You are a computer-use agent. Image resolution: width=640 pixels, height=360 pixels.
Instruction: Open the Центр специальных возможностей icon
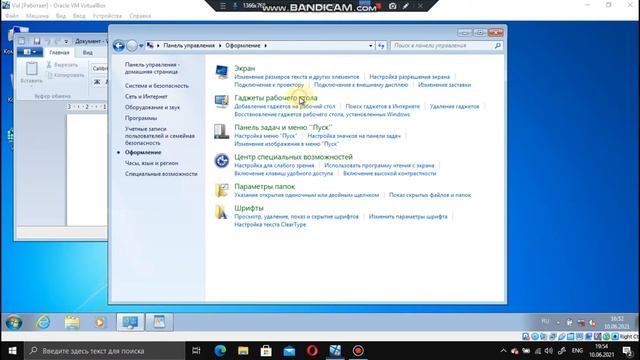(222, 161)
